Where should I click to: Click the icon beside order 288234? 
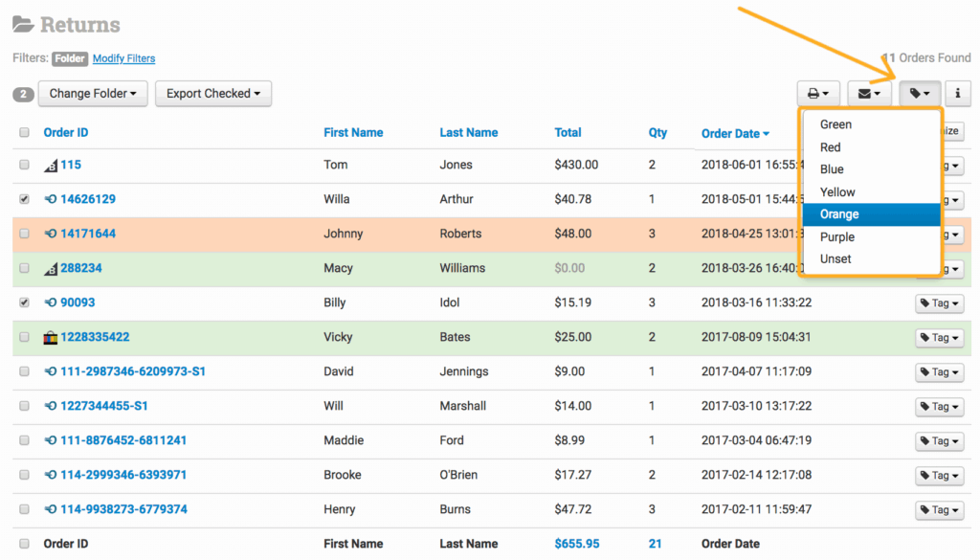(x=51, y=269)
